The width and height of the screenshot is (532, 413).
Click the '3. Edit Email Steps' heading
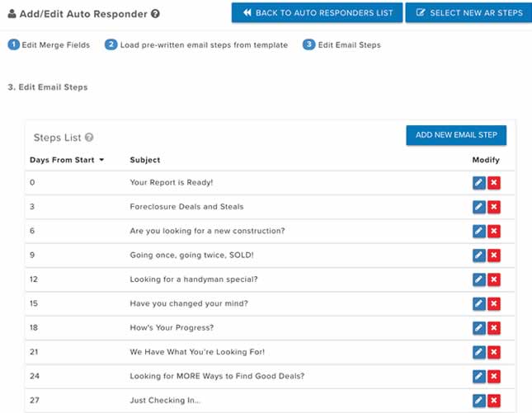(x=48, y=87)
